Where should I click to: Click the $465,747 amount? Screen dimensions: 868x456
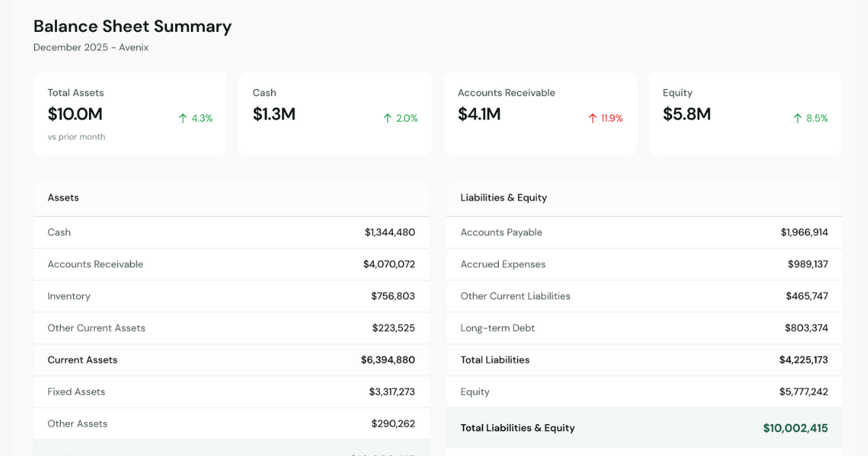tap(807, 296)
